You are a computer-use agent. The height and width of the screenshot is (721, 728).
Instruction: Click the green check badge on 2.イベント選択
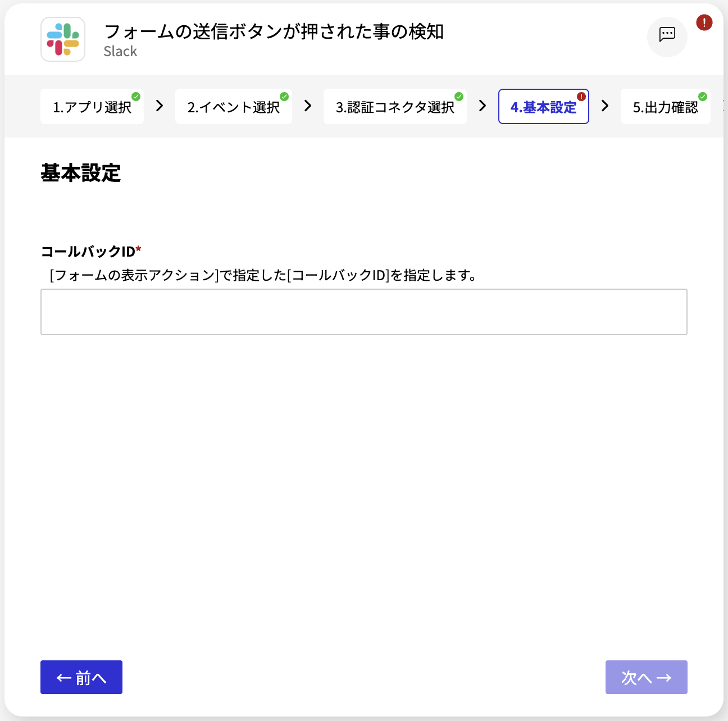pyautogui.click(x=284, y=97)
